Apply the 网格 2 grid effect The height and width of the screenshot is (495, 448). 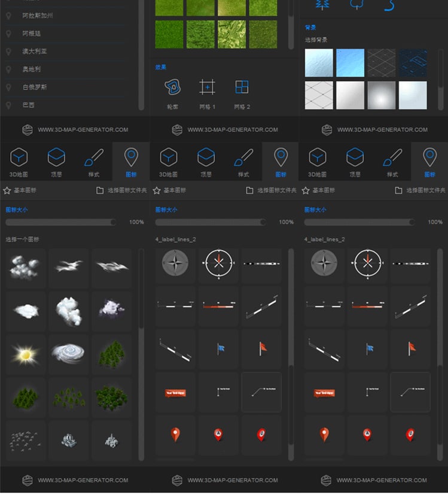pos(242,87)
